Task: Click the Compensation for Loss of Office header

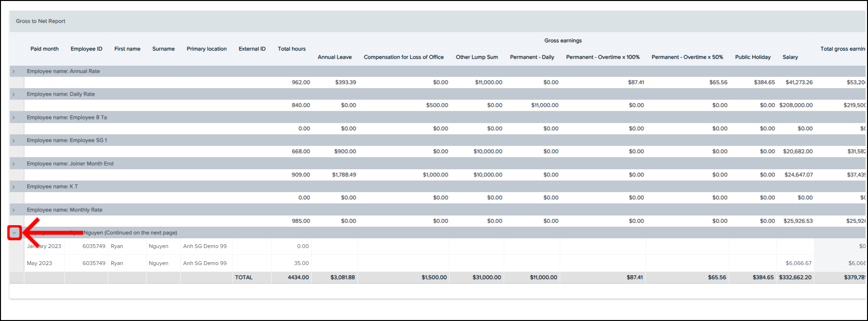Action: [403, 57]
